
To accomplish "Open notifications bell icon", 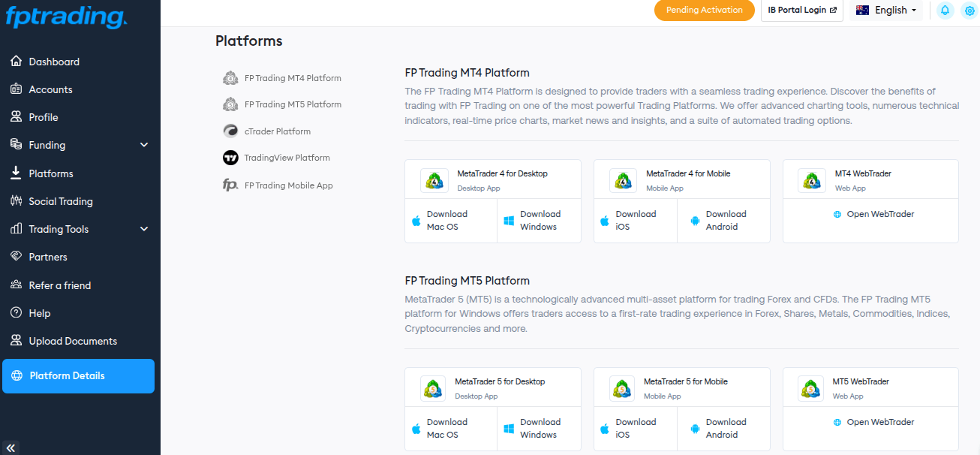I will coord(945,11).
